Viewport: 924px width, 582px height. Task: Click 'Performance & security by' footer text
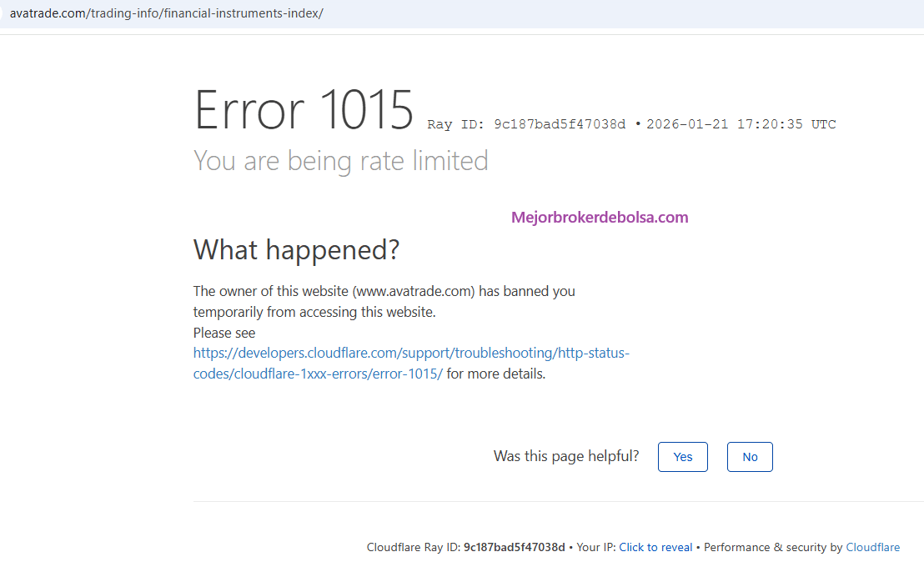773,547
